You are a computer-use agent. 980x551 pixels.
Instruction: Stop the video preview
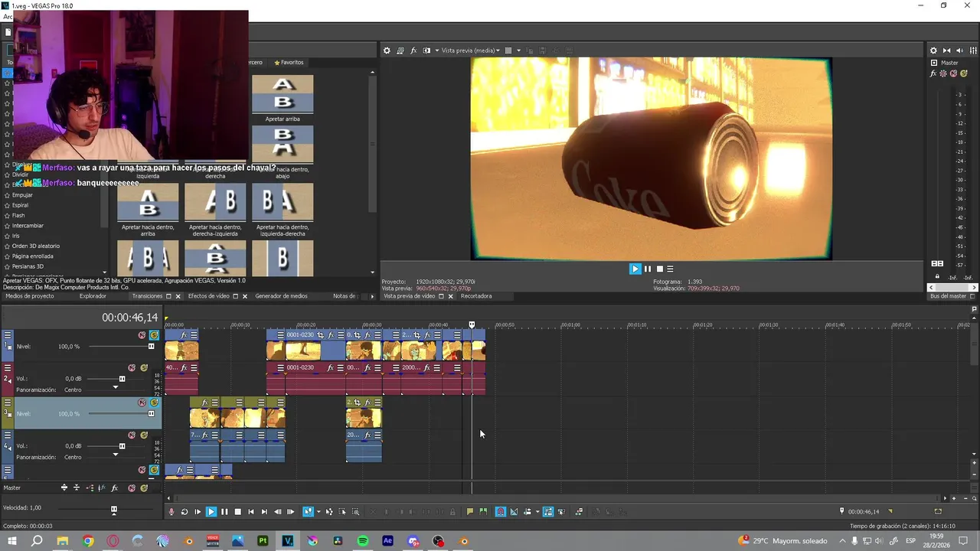(659, 269)
